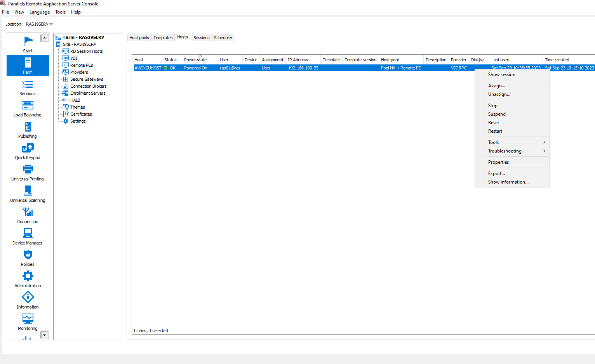The height and width of the screenshot is (364, 595).
Task: Open the Tools menu in menu bar
Action: tap(60, 12)
